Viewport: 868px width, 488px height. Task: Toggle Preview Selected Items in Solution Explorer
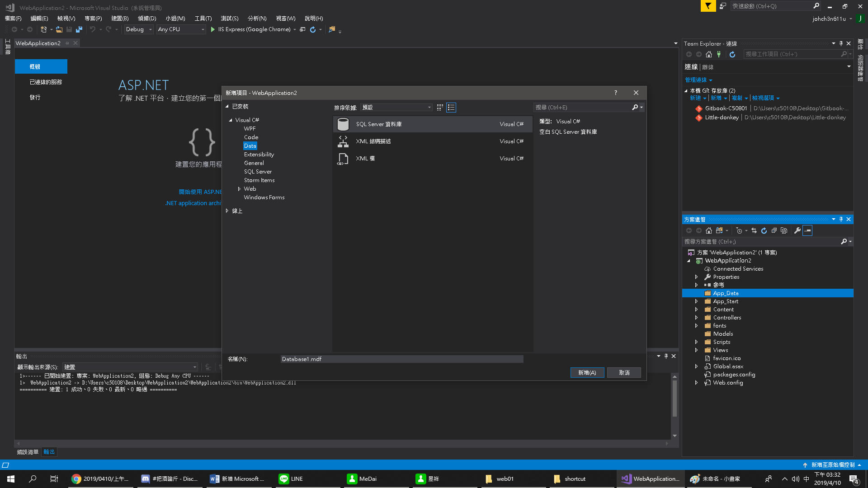point(807,230)
